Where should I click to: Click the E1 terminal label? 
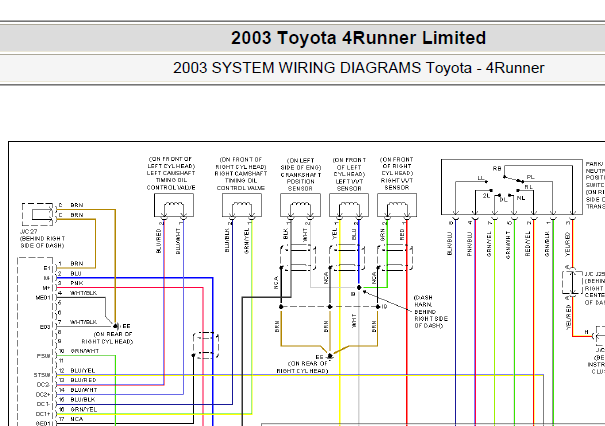(47, 268)
